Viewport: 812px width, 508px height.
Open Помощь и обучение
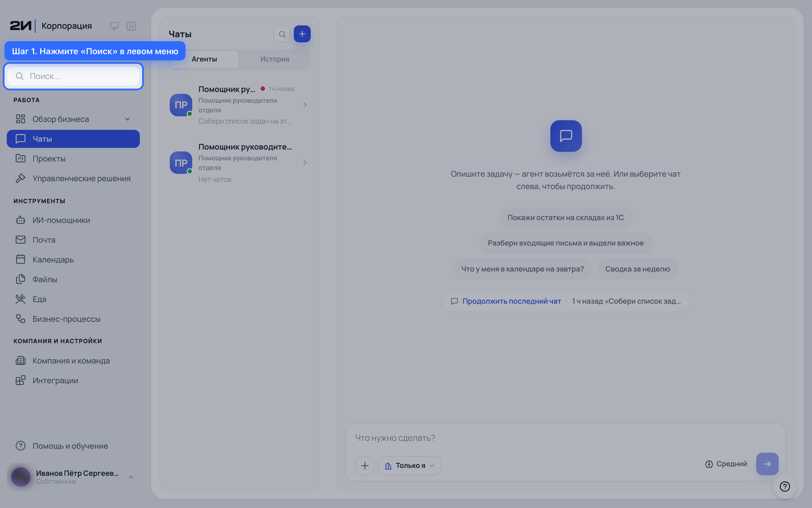[x=73, y=446]
